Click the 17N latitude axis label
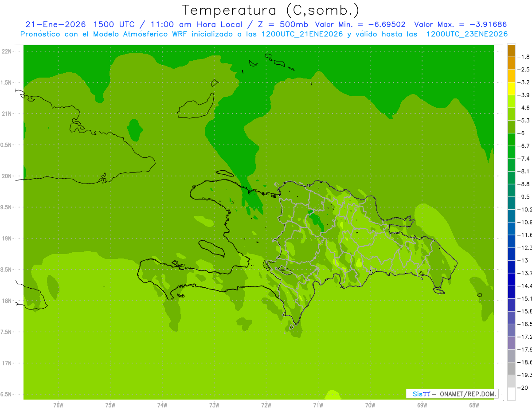532x411 pixels. click(x=8, y=364)
